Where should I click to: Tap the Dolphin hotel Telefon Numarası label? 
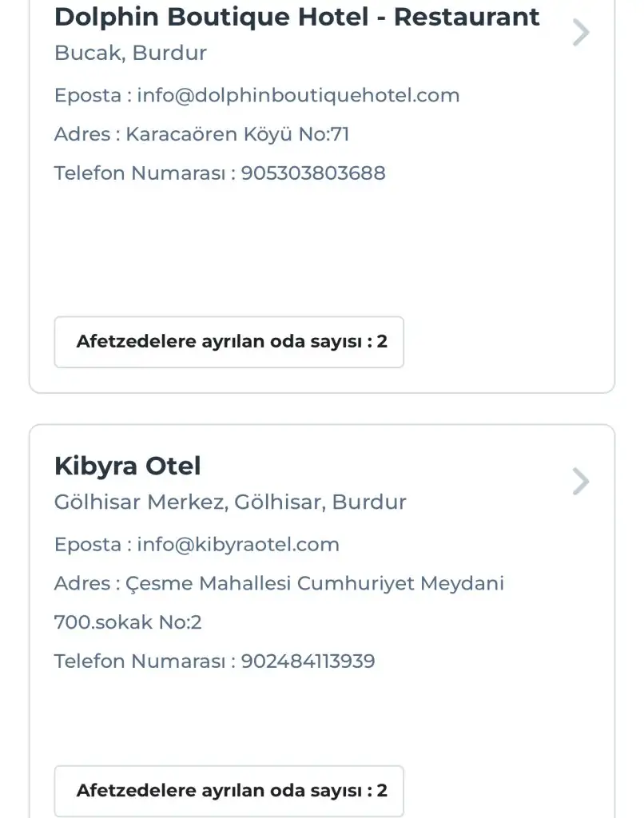141,173
